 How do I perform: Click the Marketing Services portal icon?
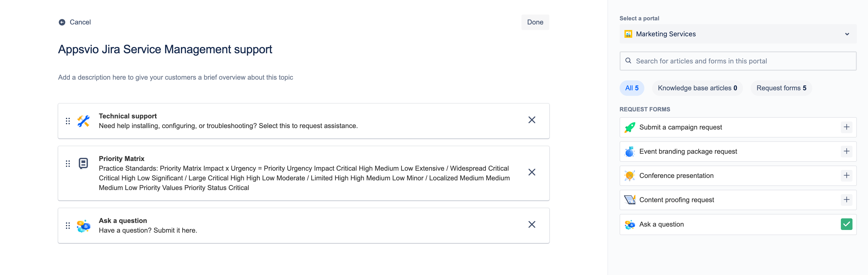pyautogui.click(x=629, y=34)
